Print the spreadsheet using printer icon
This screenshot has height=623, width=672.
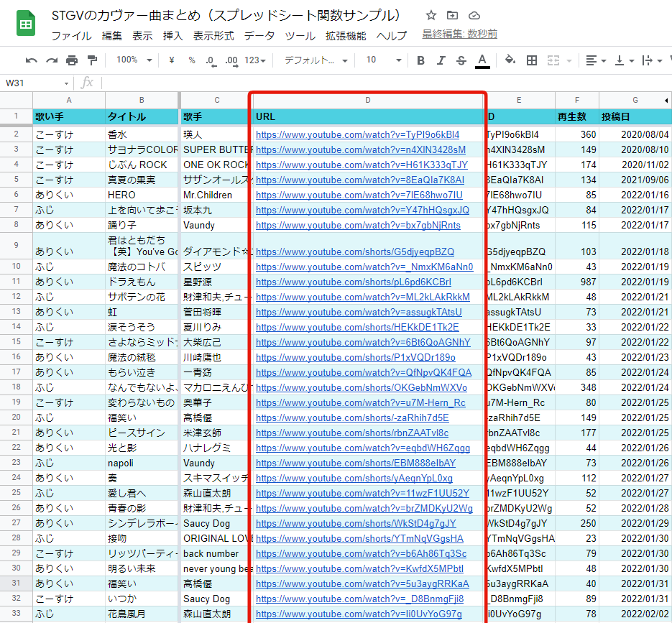pos(72,60)
